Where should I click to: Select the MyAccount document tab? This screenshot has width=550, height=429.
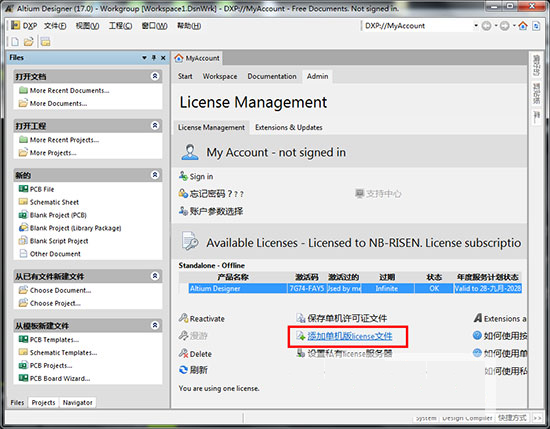[x=197, y=58]
